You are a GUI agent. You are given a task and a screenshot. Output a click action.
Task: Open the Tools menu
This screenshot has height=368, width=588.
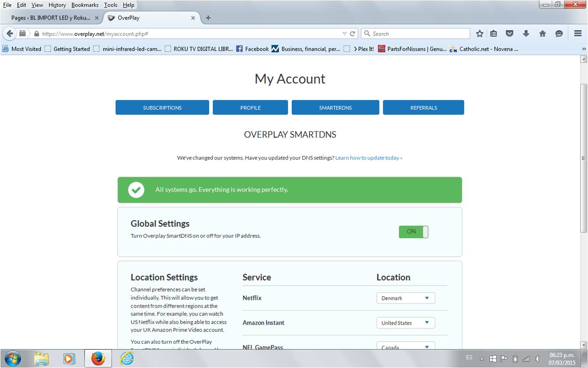click(111, 5)
